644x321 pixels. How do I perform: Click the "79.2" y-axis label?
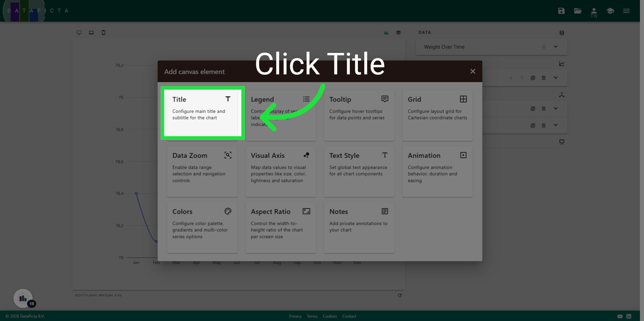coord(119,65)
